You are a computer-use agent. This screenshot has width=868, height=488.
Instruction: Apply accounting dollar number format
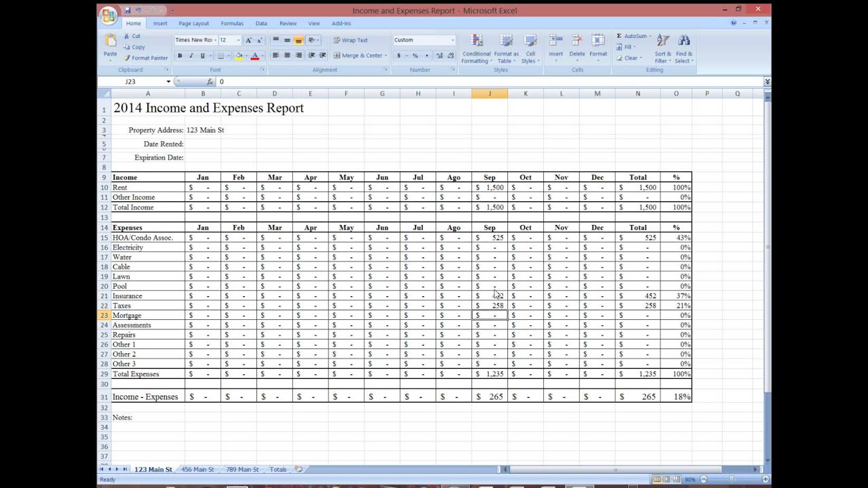[x=399, y=56]
